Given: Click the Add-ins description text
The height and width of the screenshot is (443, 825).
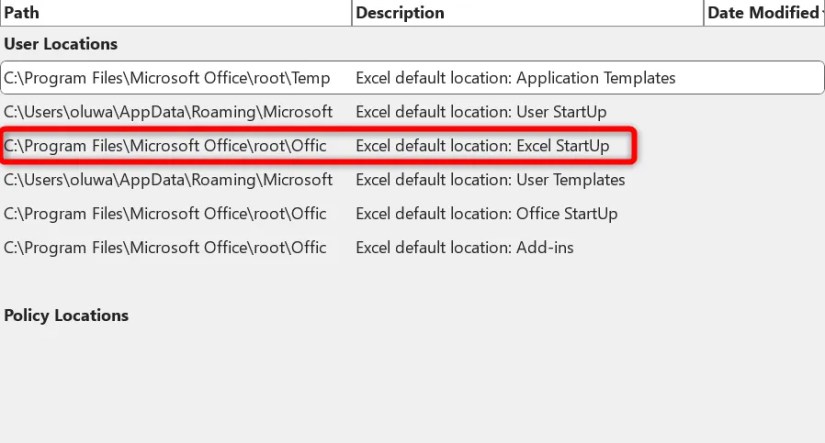Looking at the screenshot, I should (x=464, y=248).
